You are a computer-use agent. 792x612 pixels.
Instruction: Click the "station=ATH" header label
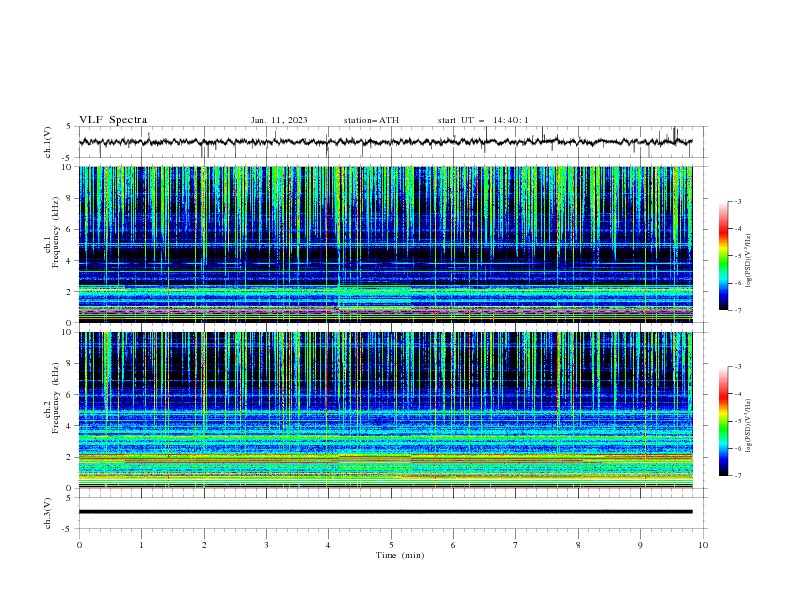[x=371, y=120]
